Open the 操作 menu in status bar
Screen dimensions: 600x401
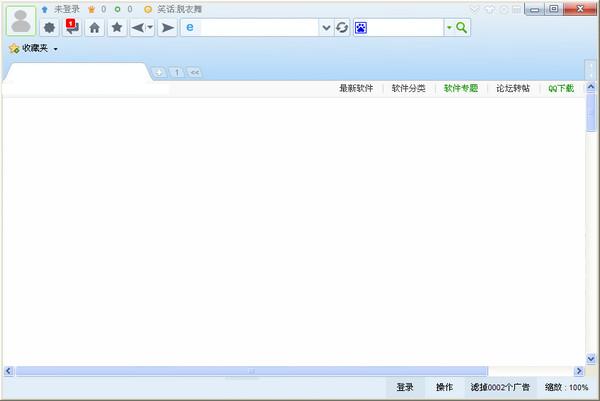click(x=444, y=387)
